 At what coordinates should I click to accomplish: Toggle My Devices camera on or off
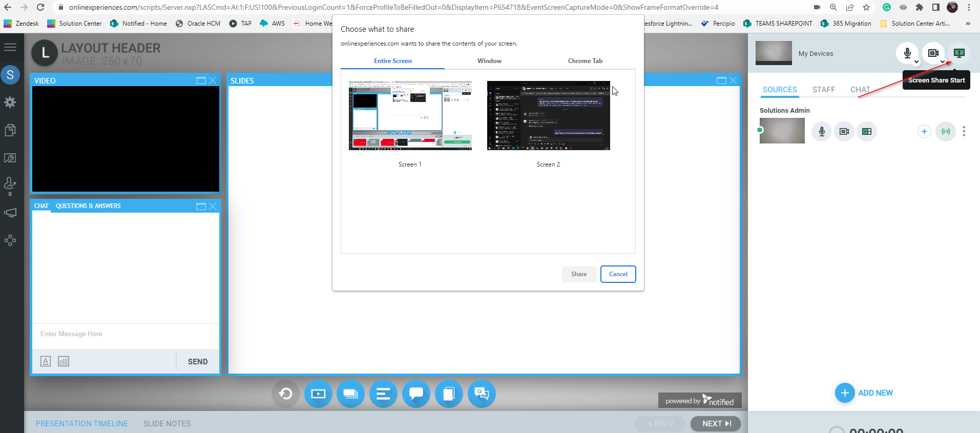click(933, 53)
